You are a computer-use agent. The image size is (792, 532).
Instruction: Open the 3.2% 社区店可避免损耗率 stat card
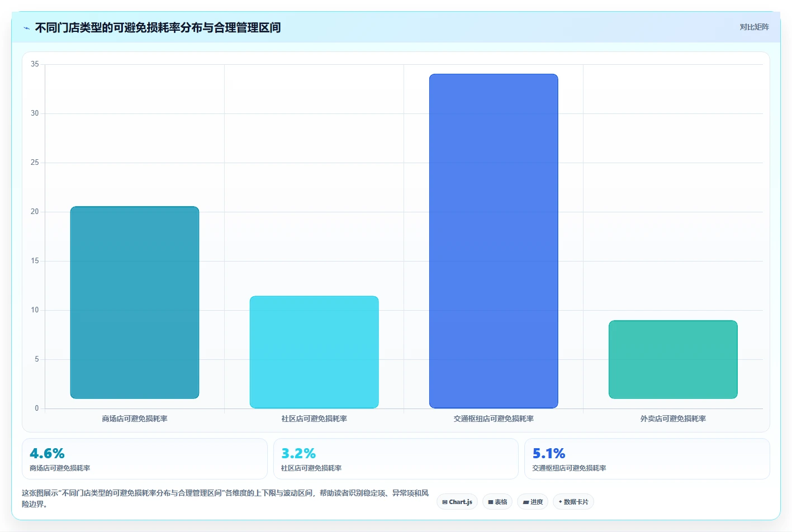[x=396, y=459]
